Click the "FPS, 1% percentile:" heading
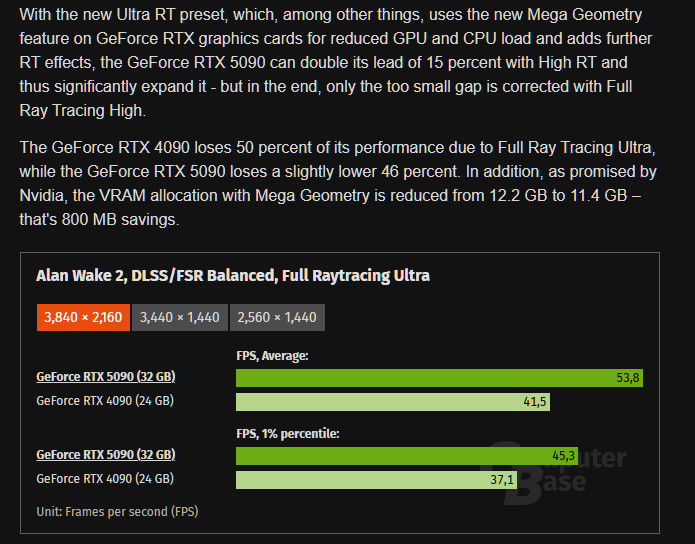 pyautogui.click(x=288, y=433)
